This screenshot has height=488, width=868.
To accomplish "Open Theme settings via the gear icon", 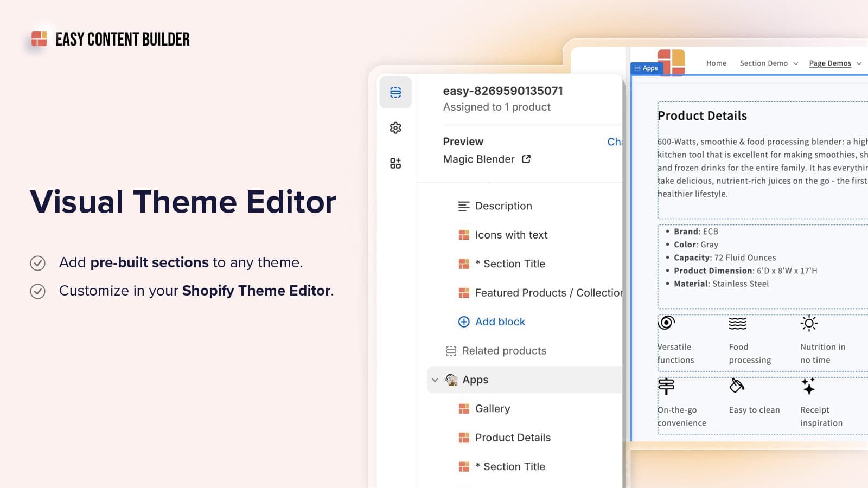I will point(395,128).
